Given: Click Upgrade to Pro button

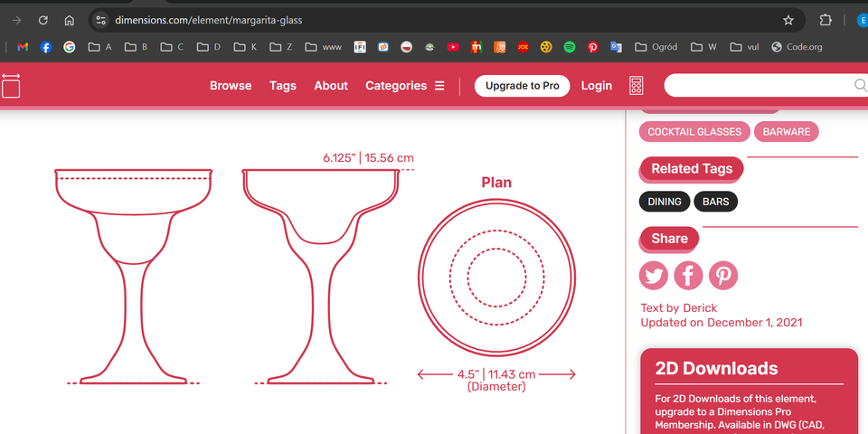Looking at the screenshot, I should [x=522, y=86].
